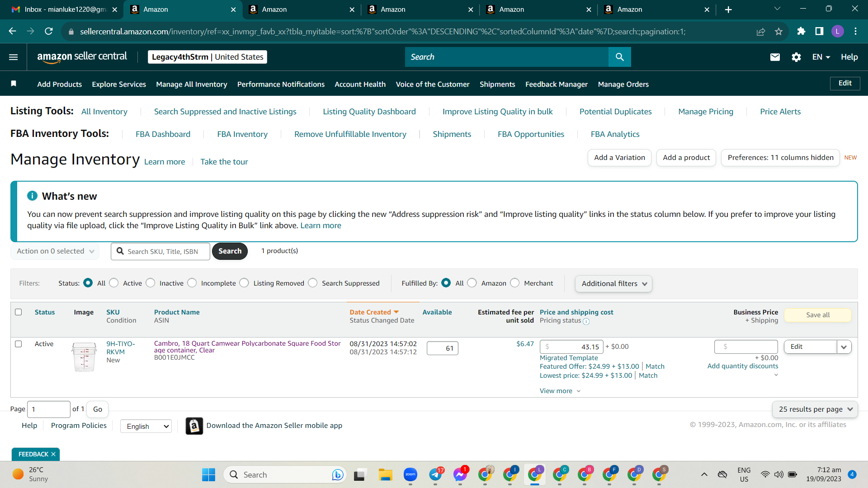Image resolution: width=868 pixels, height=488 pixels.
Task: Select the Inactive status radio button
Action: click(x=151, y=283)
